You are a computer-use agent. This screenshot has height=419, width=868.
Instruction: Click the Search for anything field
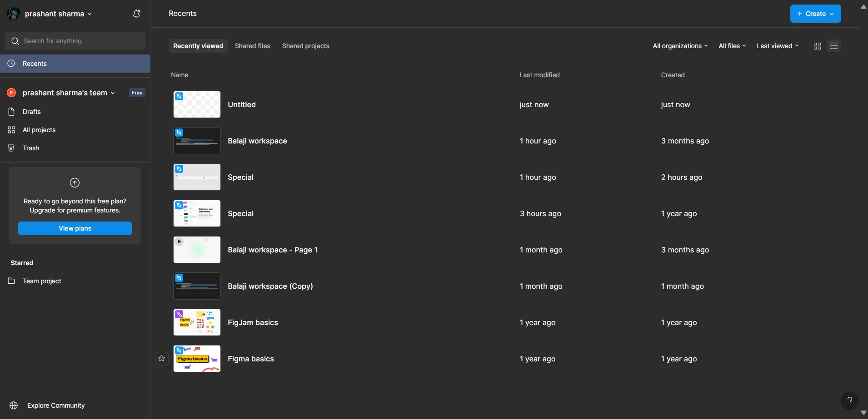75,41
